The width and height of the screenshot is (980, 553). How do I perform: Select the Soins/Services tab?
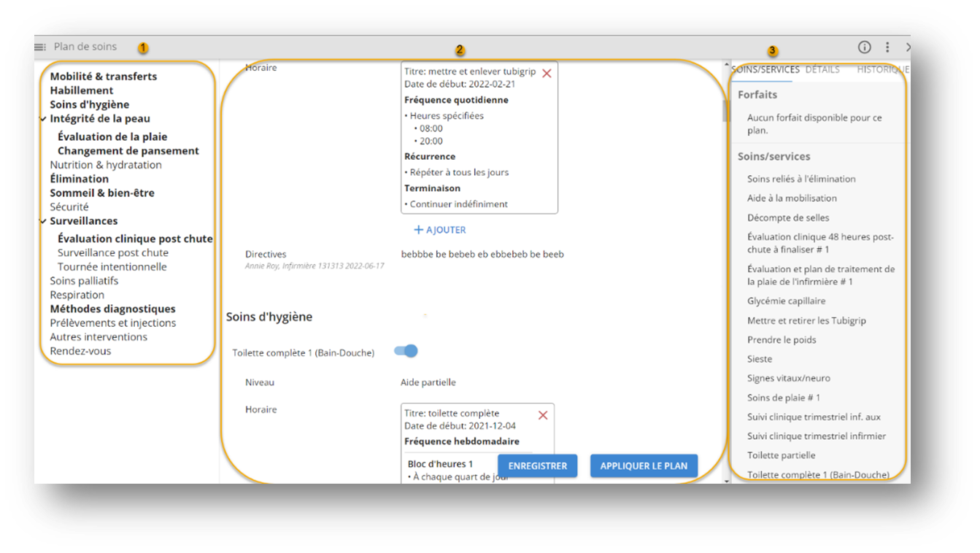765,70
